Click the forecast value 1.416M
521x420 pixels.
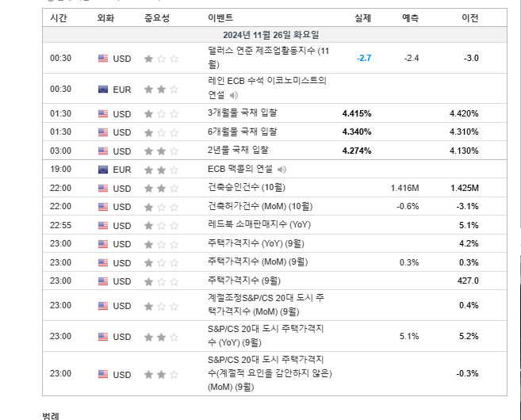(404, 188)
